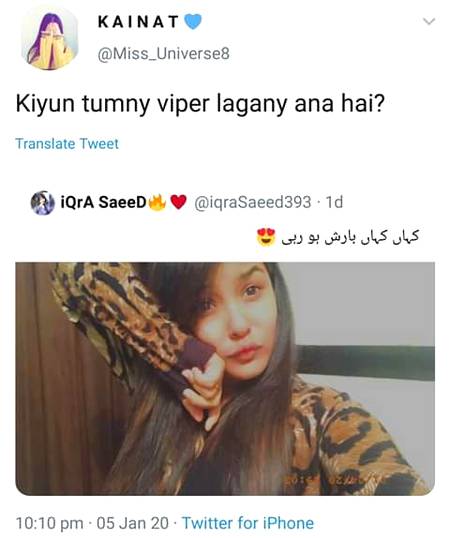450x538 pixels.
Task: Click the iQrA SaeeD display name
Action: tap(104, 202)
